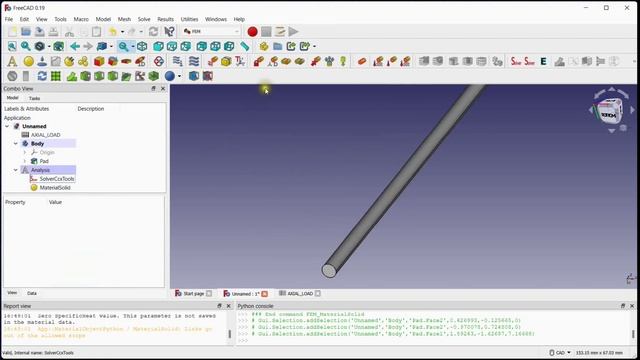This screenshot has height=360, width=640.
Task: Add solid material with yellow sphere icon
Action: tap(29, 61)
